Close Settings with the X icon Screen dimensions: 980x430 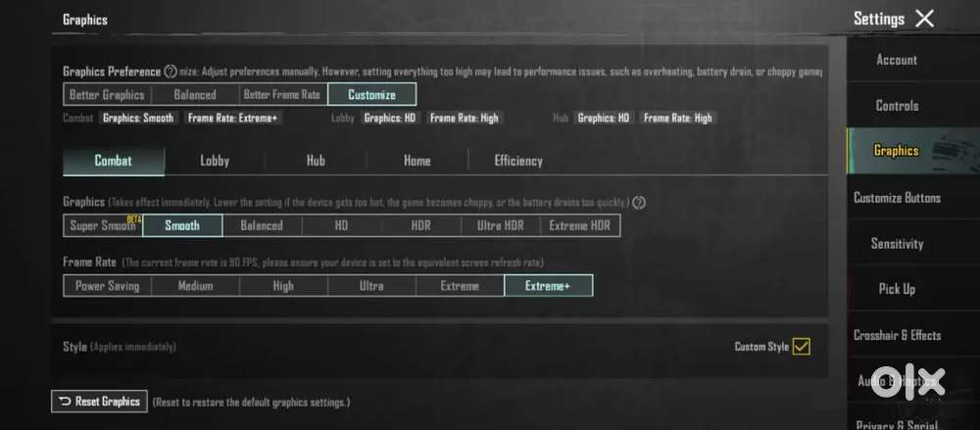pyautogui.click(x=924, y=19)
